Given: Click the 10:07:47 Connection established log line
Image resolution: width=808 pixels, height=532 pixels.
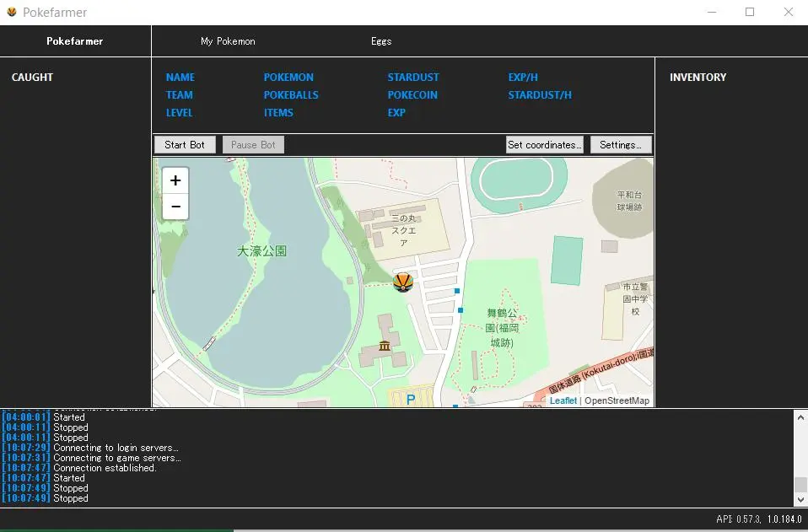Looking at the screenshot, I should click(78, 468).
